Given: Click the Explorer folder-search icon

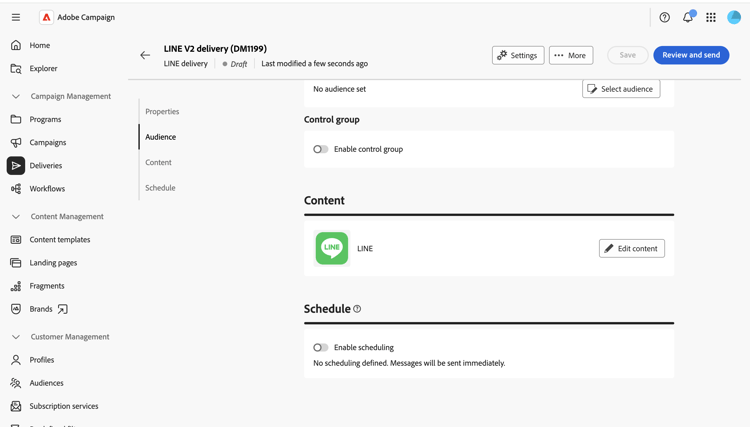Looking at the screenshot, I should pos(16,68).
